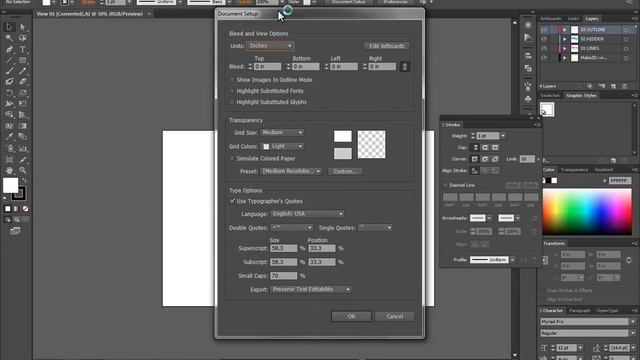
Task: Click the top transparency grid color swatch
Action: 342,136
